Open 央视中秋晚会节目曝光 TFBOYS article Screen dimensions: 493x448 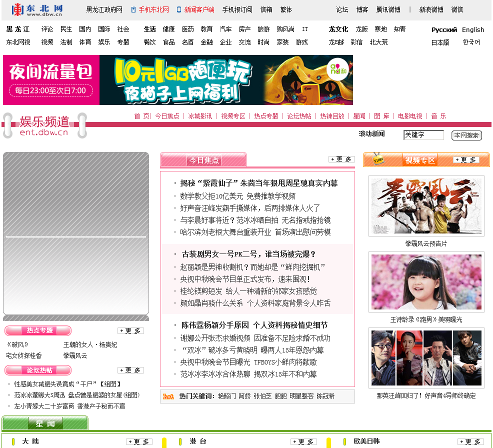point(248,362)
